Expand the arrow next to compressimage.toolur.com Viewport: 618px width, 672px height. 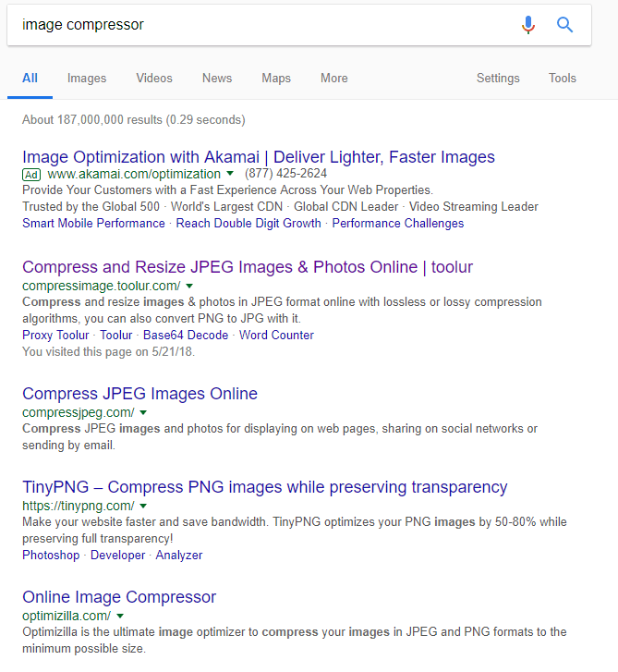click(189, 286)
